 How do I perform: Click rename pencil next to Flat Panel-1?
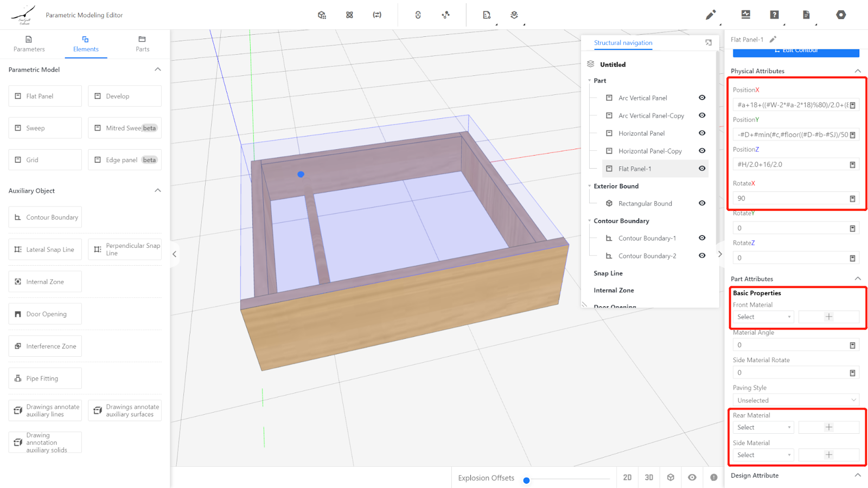[773, 39]
